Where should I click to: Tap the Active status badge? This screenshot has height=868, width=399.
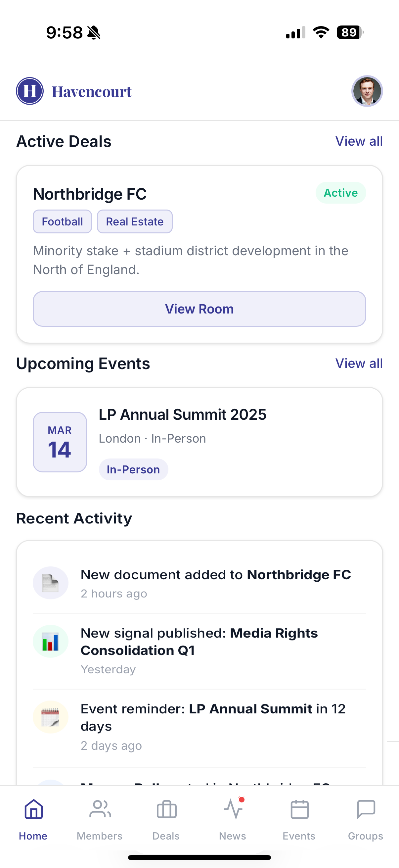click(x=340, y=193)
